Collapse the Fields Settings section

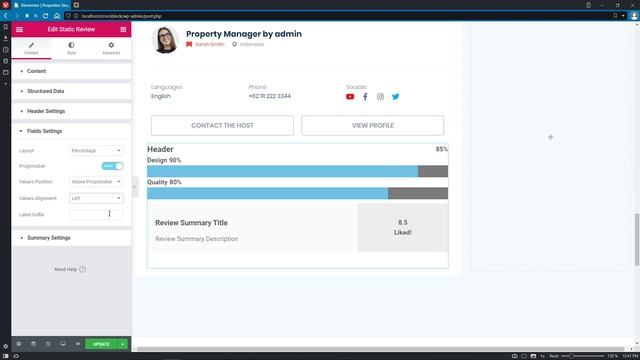click(71, 131)
